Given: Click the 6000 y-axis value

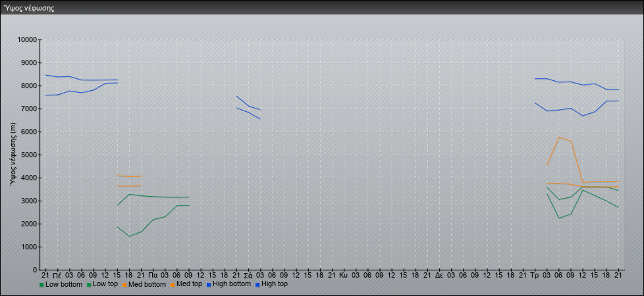Looking at the screenshot, I should tap(29, 132).
